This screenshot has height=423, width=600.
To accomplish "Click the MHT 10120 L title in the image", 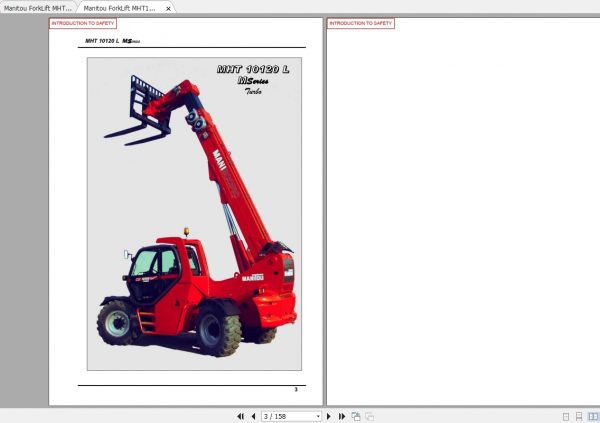I will 253,69.
